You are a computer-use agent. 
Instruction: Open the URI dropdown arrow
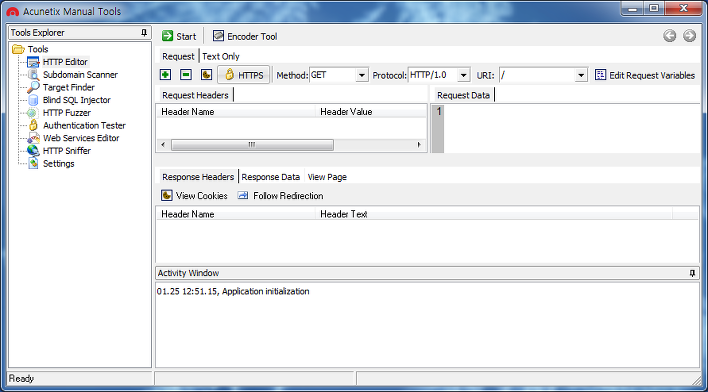pyautogui.click(x=581, y=75)
